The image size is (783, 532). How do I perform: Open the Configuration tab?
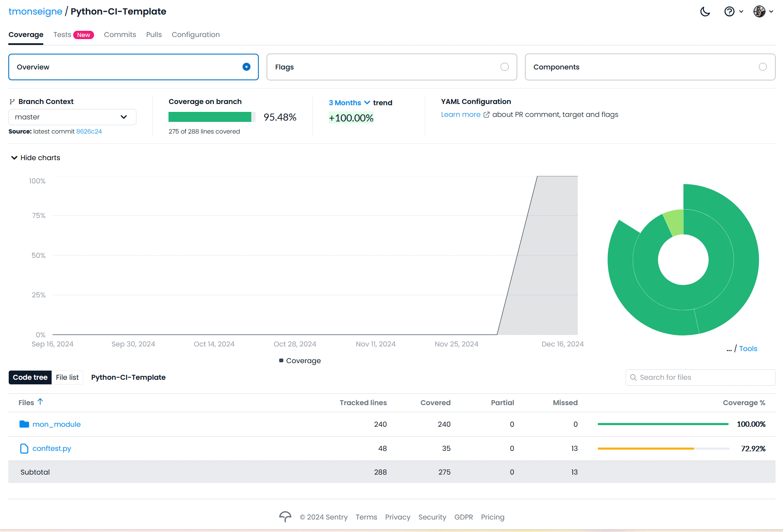(196, 35)
